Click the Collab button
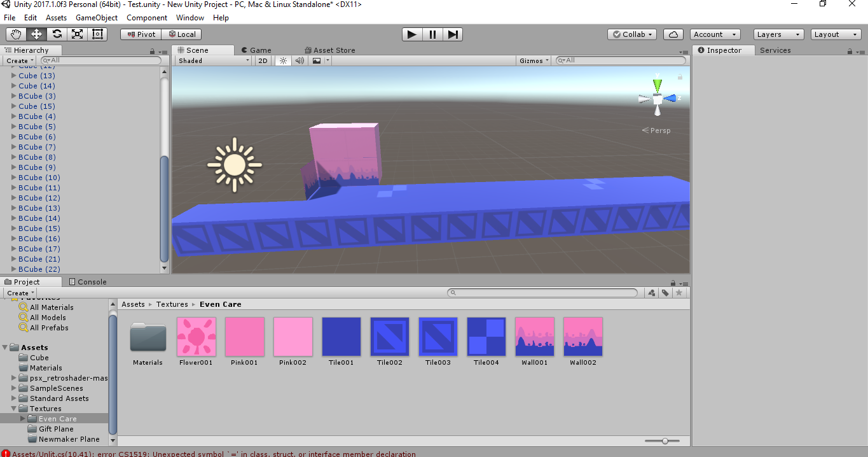The image size is (868, 457). [631, 34]
